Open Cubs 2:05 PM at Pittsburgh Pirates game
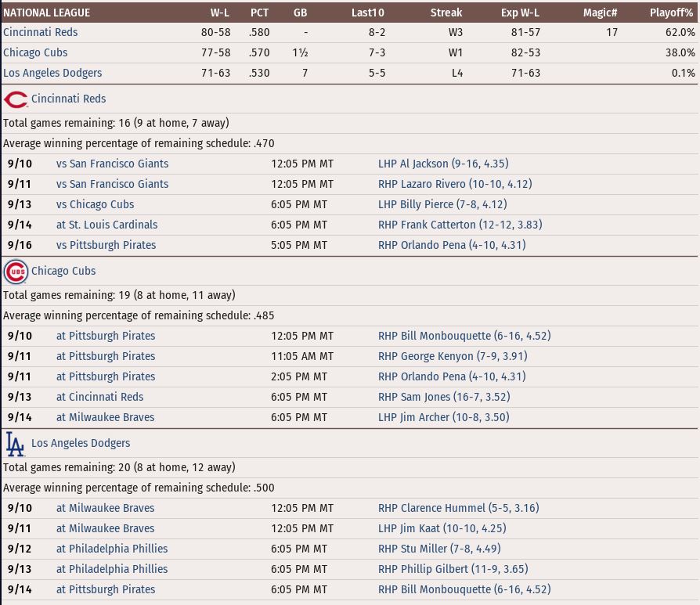Image resolution: width=700 pixels, height=605 pixels. pos(106,376)
